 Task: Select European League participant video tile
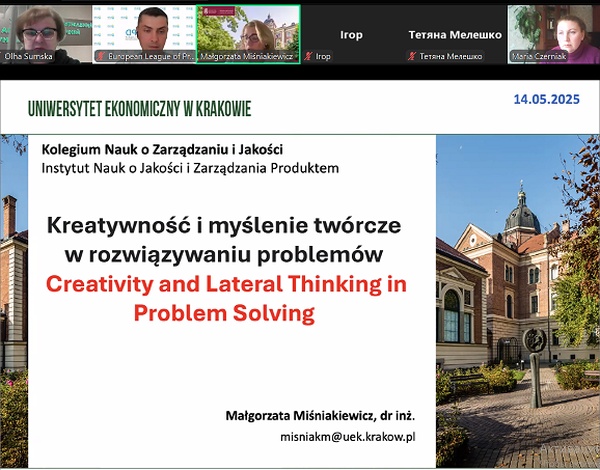click(x=144, y=30)
